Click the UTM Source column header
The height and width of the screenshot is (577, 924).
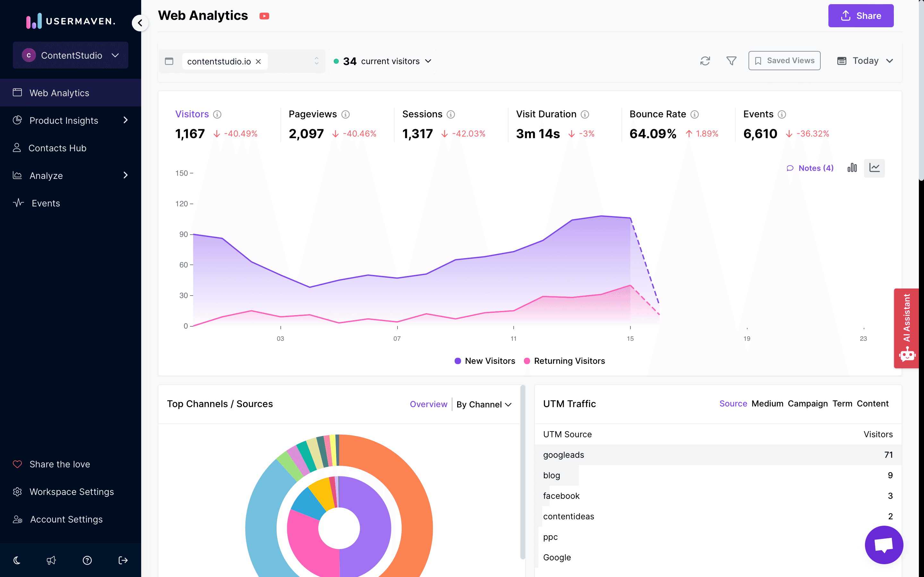(x=567, y=434)
